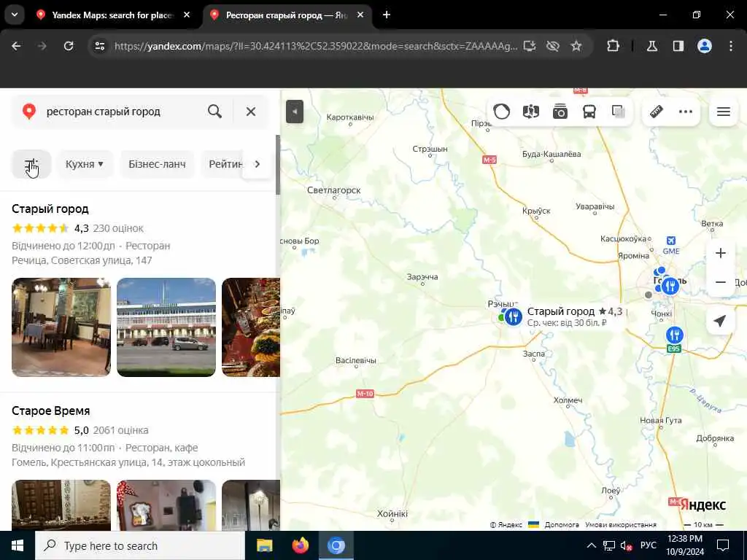This screenshot has width=747, height=560.
Task: Launch Firefox from taskbar
Action: 300,545
